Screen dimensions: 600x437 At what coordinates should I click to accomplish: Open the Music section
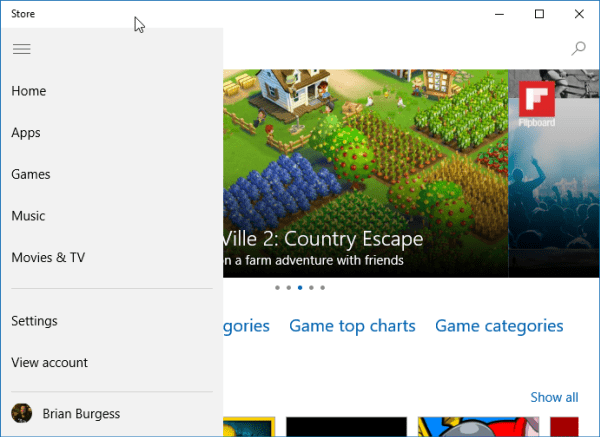pyautogui.click(x=28, y=216)
